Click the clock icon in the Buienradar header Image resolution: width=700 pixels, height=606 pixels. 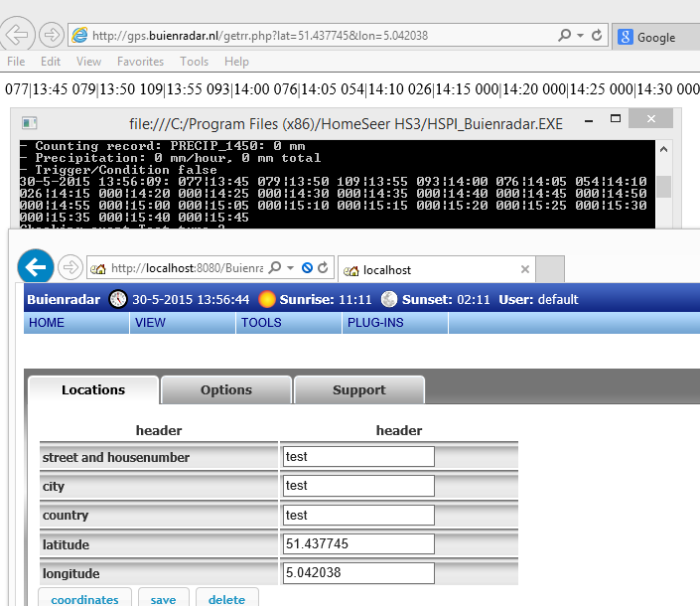point(118,299)
